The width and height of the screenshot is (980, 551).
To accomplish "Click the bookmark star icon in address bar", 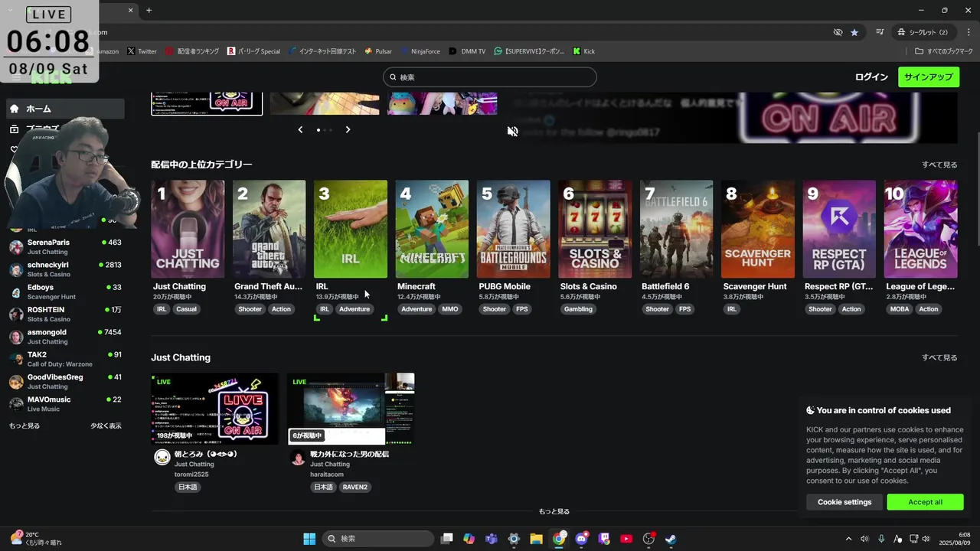I will (854, 32).
